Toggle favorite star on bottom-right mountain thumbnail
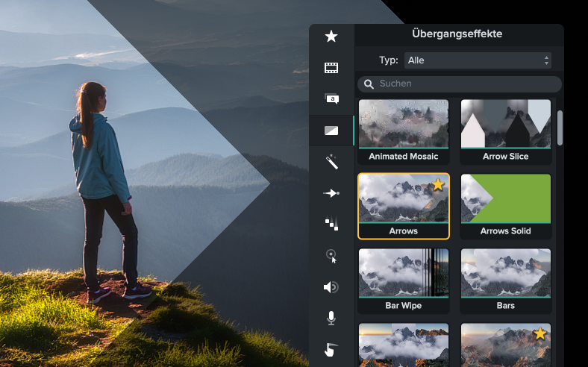This screenshot has width=588, height=367. point(540,333)
